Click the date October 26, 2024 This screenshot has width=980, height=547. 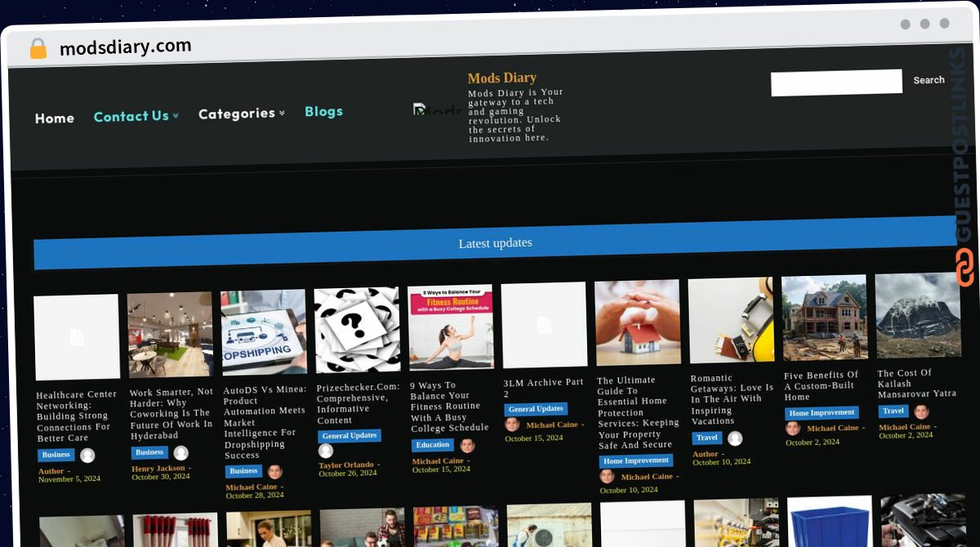tap(348, 474)
